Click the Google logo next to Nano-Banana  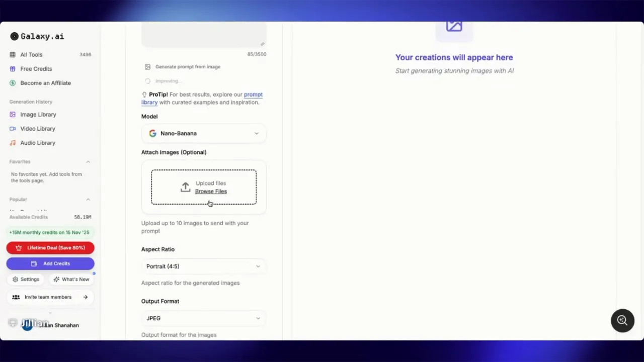152,133
